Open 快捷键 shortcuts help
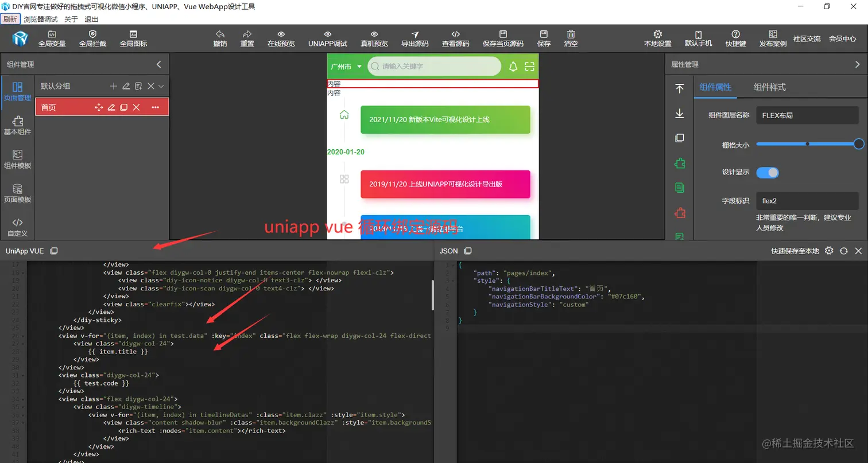The image size is (868, 463). [x=736, y=38]
